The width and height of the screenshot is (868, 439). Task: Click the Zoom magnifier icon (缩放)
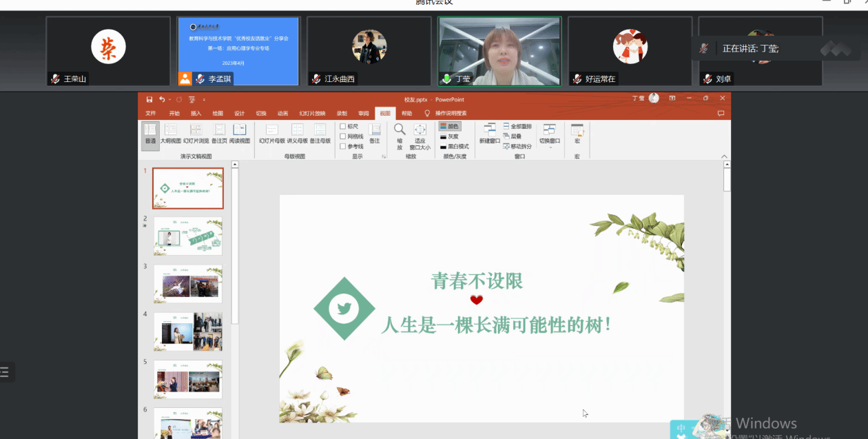(x=400, y=133)
